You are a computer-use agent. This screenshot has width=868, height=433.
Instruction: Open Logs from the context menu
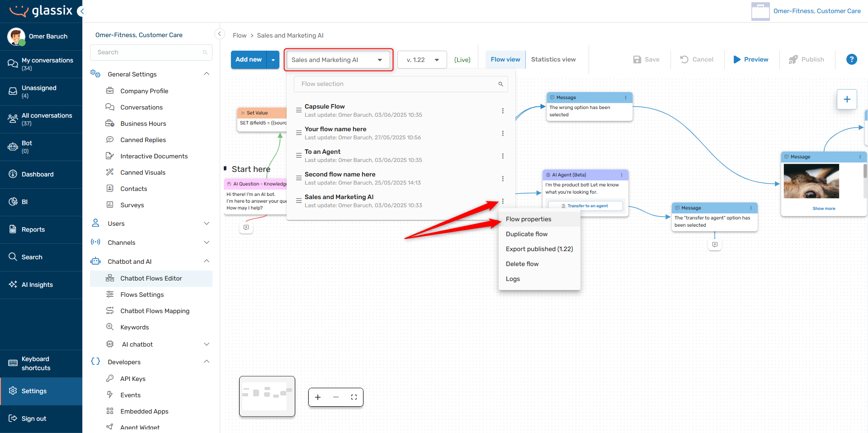tap(539, 279)
